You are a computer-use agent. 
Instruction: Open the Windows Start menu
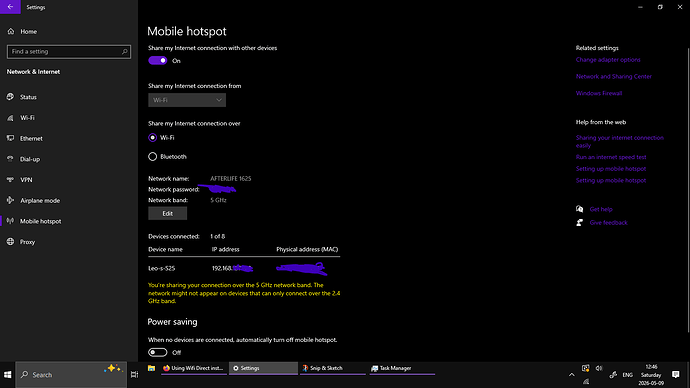(7, 375)
